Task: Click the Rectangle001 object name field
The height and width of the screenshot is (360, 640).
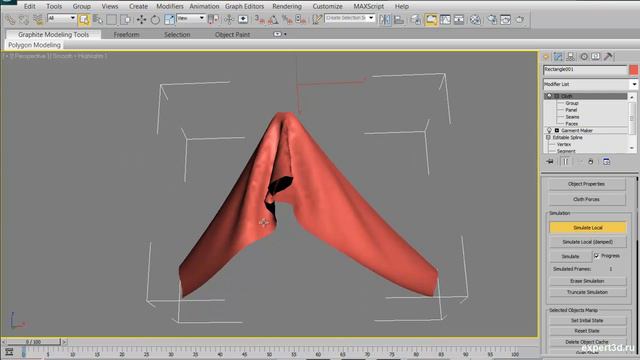Action: 585,70
